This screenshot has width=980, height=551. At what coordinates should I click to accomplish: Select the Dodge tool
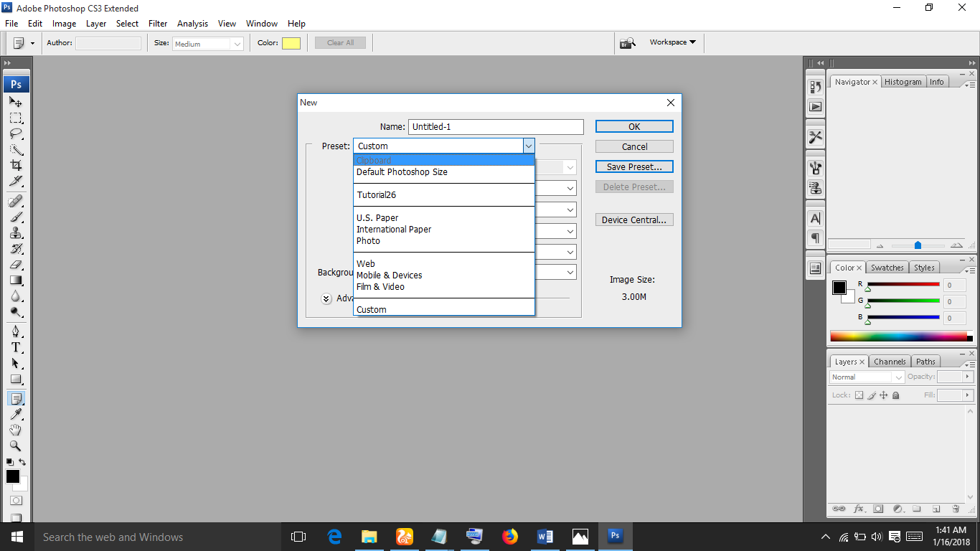[x=16, y=311]
